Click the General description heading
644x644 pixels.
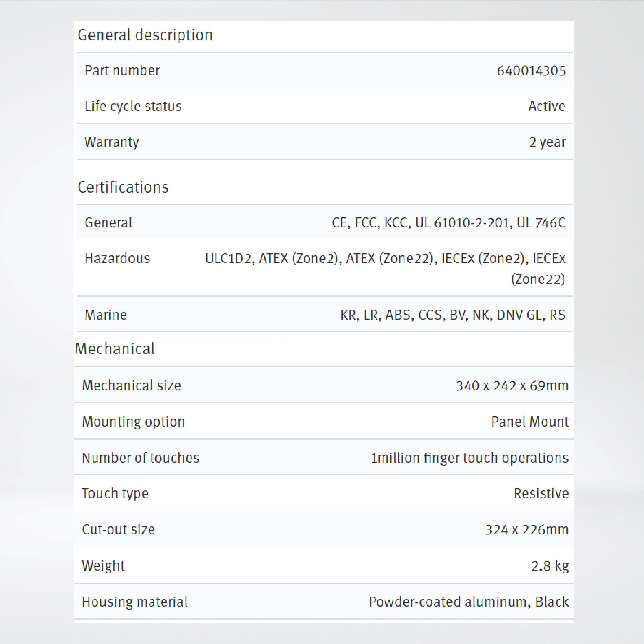coord(145,35)
